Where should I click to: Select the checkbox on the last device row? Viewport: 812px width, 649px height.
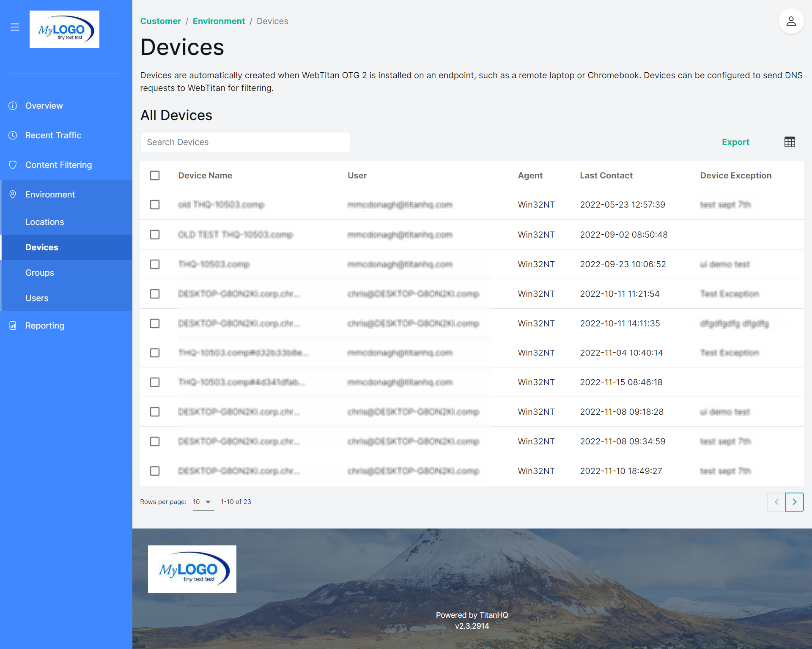[x=155, y=471]
